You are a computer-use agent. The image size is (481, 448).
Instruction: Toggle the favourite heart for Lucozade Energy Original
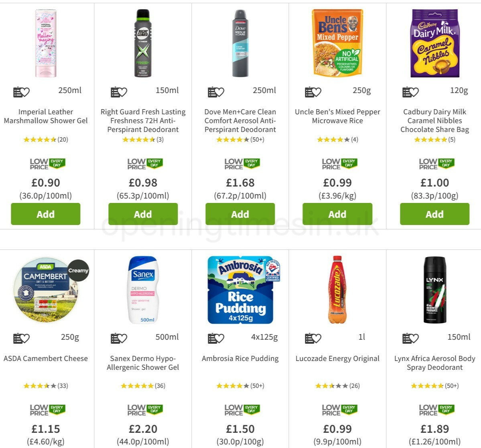point(317,338)
